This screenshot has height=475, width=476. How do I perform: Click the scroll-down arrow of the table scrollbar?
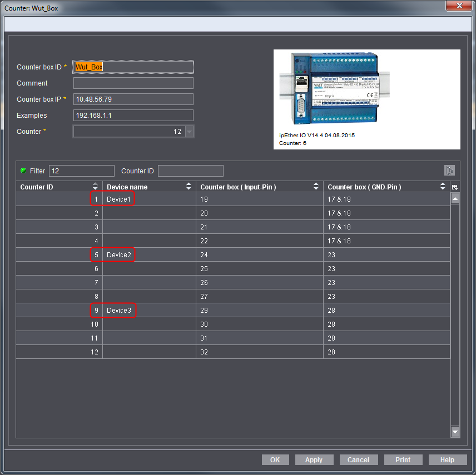(x=455, y=431)
